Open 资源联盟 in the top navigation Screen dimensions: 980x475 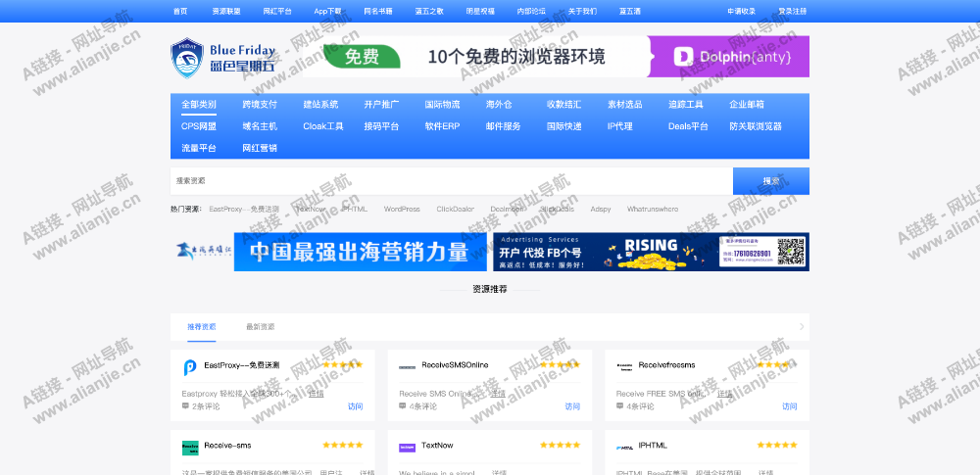tap(225, 11)
